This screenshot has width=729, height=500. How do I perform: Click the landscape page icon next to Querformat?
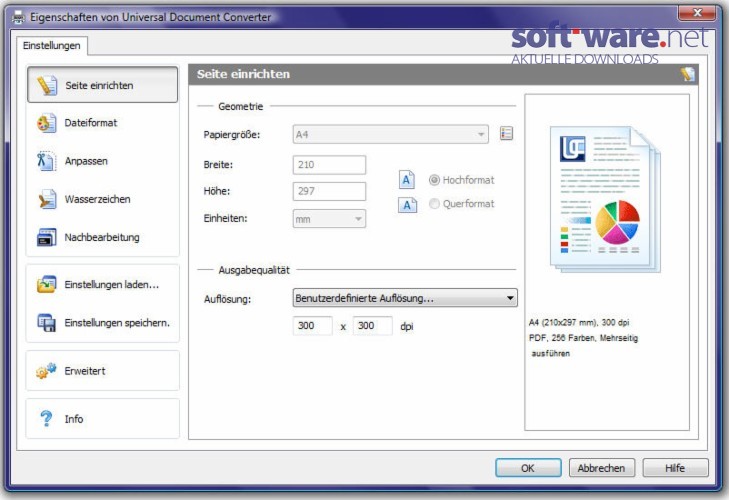click(407, 205)
